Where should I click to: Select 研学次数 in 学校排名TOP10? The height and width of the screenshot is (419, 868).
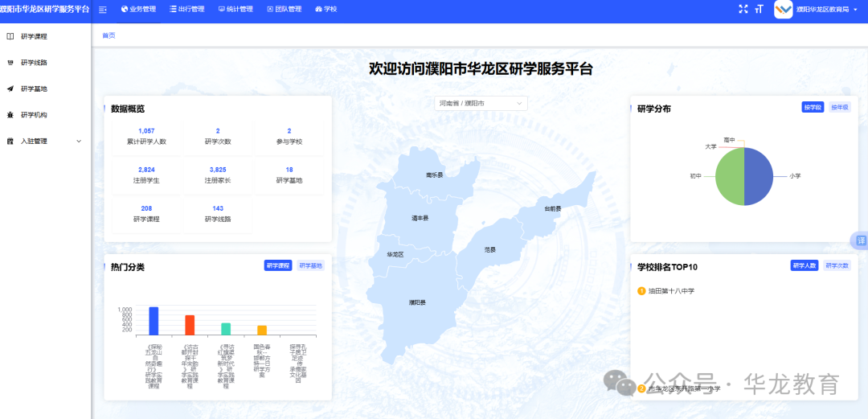point(837,265)
